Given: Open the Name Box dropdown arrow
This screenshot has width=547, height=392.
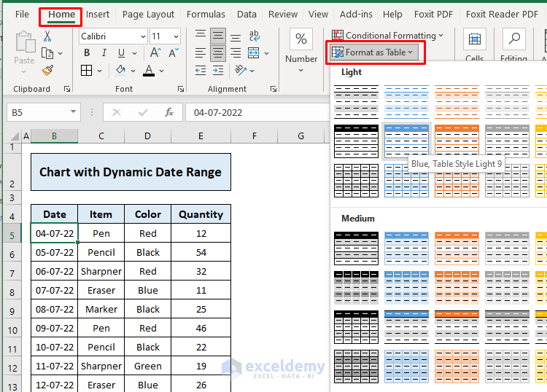Looking at the screenshot, I should [x=73, y=112].
